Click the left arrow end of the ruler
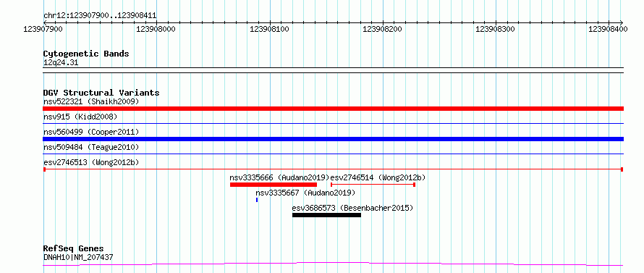The width and height of the screenshot is (644, 273). 45,22
